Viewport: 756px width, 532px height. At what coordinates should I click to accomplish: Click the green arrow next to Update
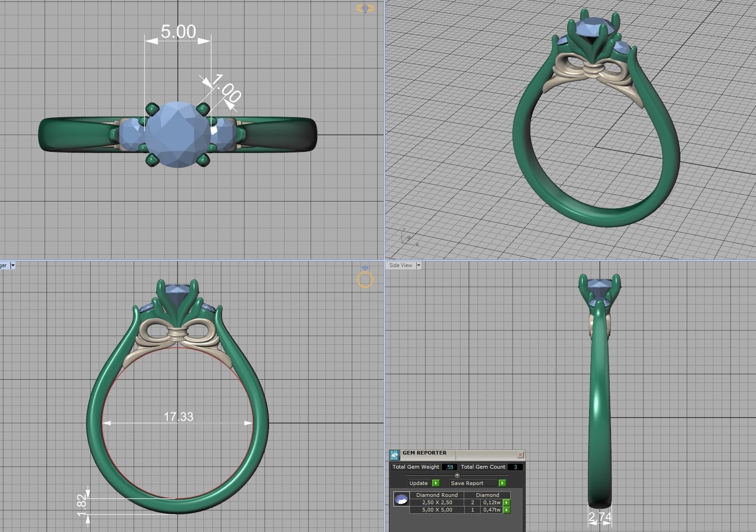(435, 483)
